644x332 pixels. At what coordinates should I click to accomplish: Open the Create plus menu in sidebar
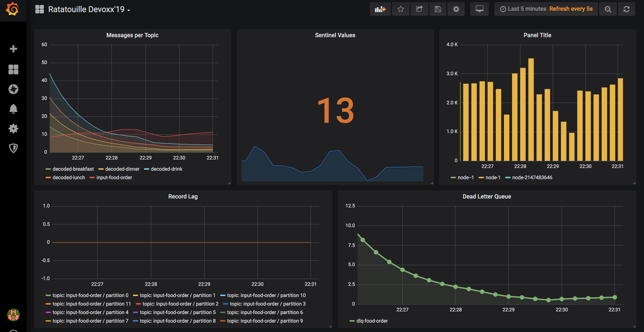click(13, 49)
